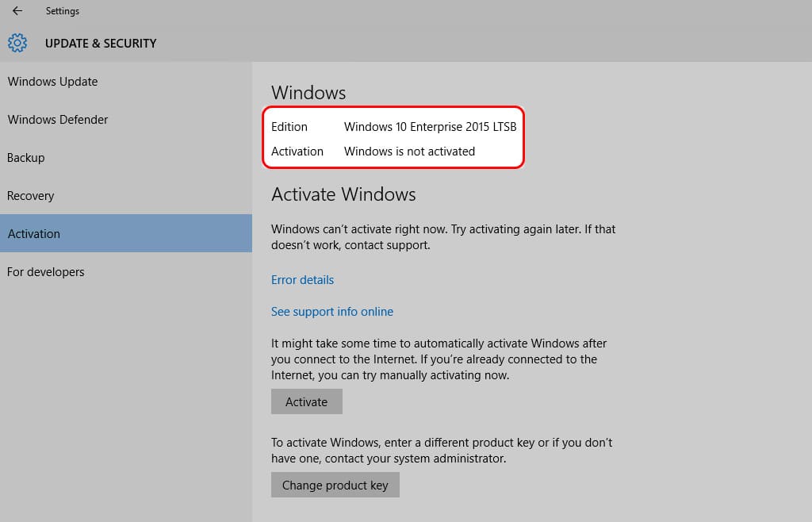Go to the Recovery section

pyautogui.click(x=126, y=196)
